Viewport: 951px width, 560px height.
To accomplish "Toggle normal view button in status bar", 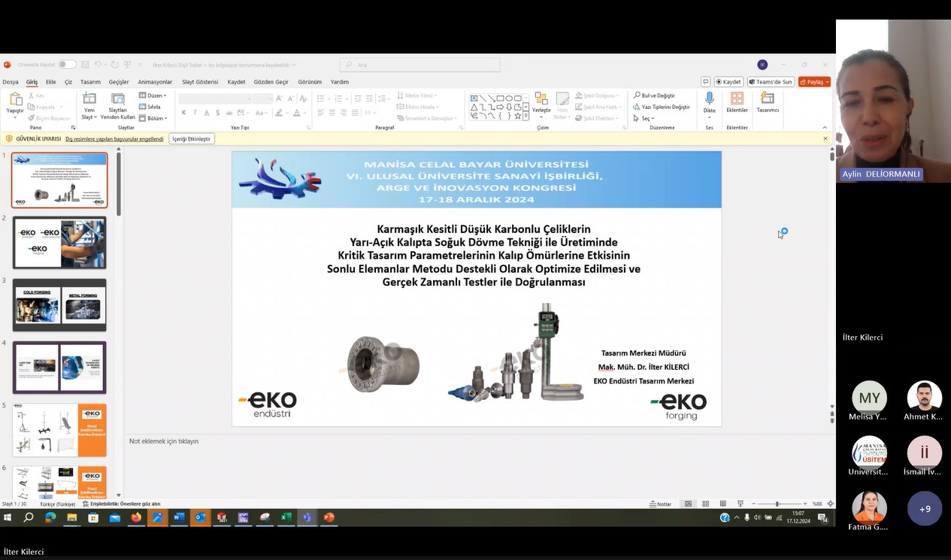I will (688, 504).
